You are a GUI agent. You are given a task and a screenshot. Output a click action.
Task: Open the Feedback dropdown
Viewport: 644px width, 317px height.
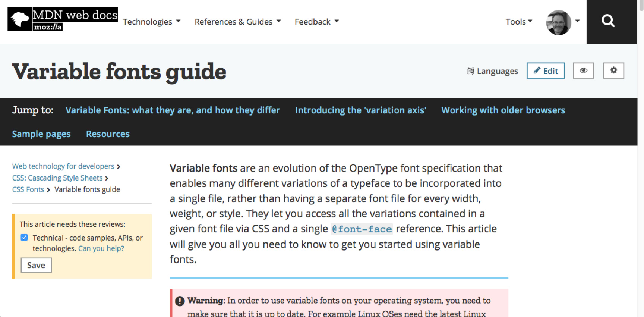(x=316, y=22)
